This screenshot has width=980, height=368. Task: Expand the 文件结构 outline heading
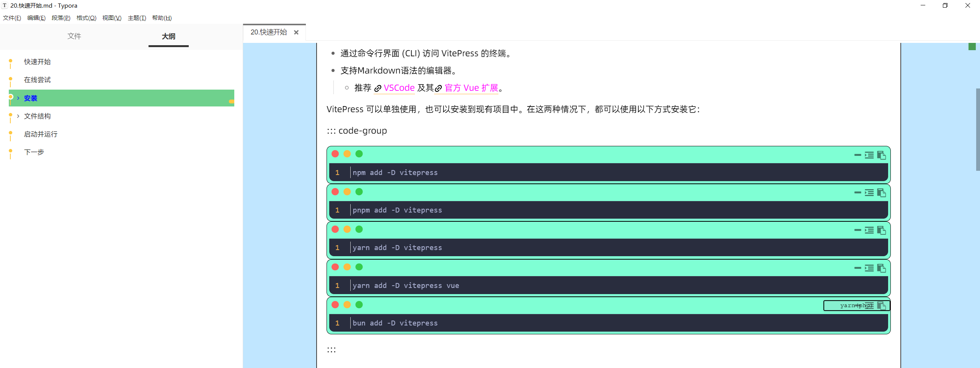(x=18, y=116)
